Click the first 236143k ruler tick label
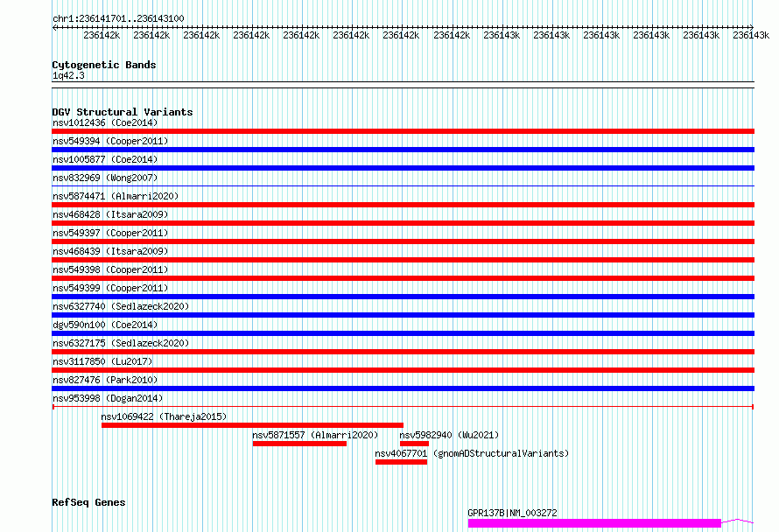The image size is (779, 532). pyautogui.click(x=502, y=35)
